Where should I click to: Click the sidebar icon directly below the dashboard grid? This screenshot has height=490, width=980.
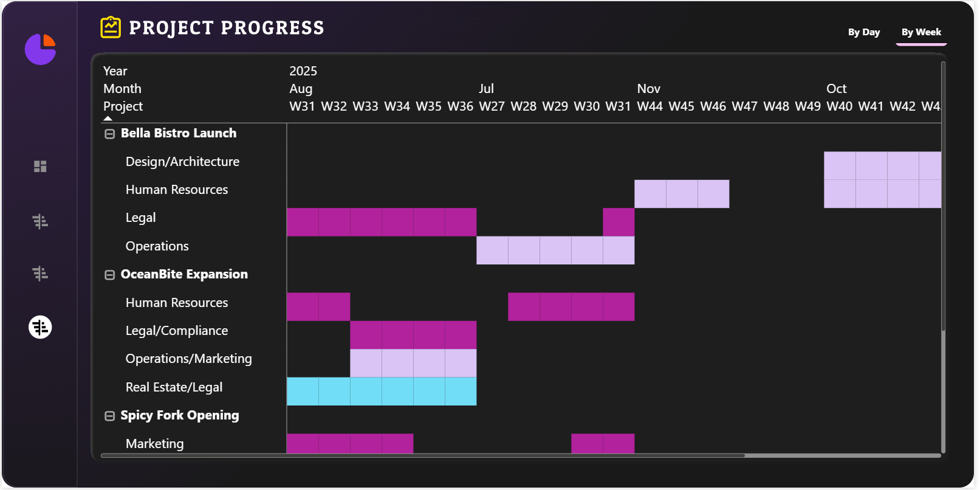pyautogui.click(x=40, y=221)
